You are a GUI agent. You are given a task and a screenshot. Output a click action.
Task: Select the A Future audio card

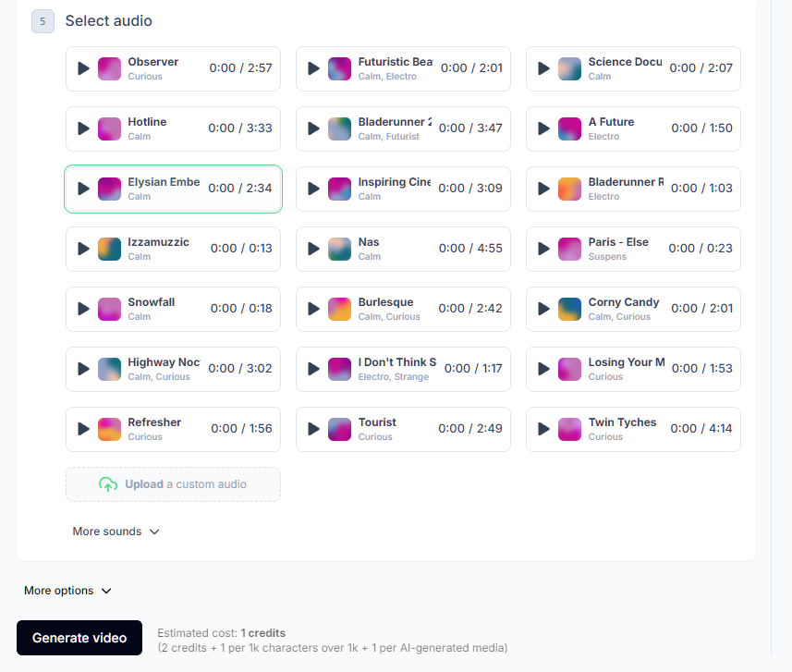pos(633,128)
